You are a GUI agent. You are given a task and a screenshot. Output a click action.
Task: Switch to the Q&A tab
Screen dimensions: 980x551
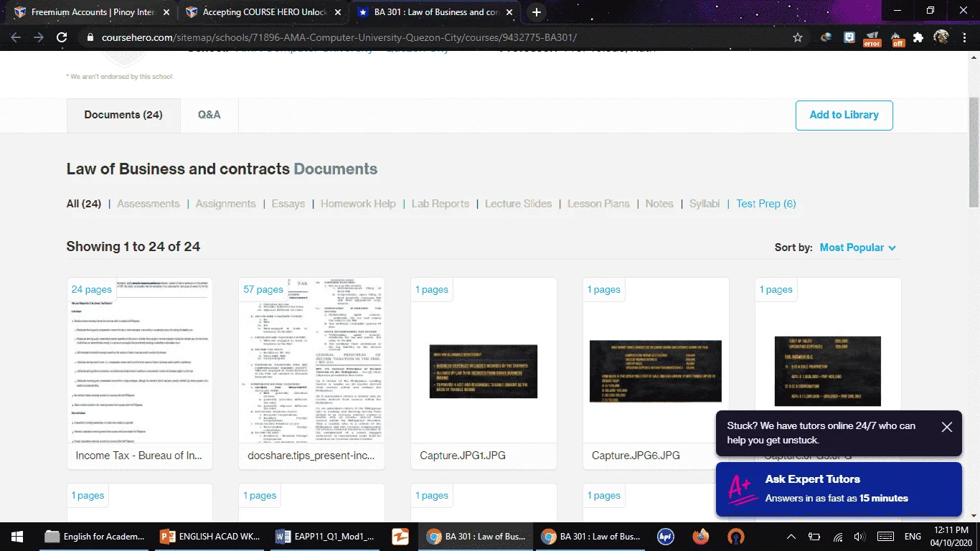pos(209,115)
